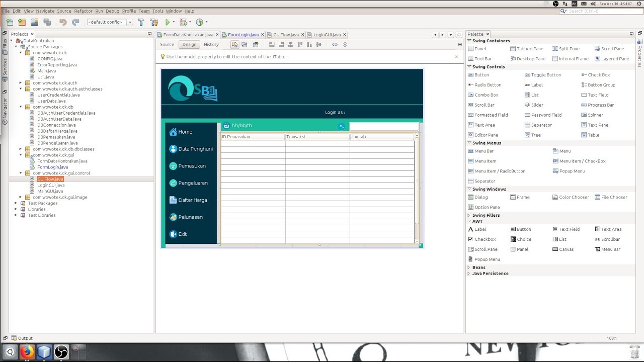Expand the Beans palette section
Image resolution: width=644 pixels, height=362 pixels.
click(469, 267)
